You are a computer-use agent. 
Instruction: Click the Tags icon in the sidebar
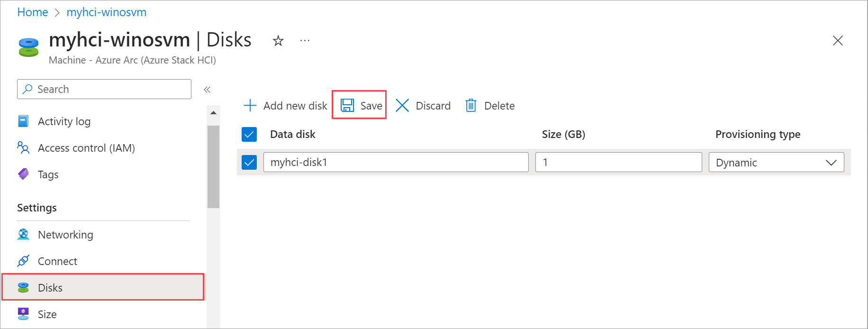(x=23, y=174)
